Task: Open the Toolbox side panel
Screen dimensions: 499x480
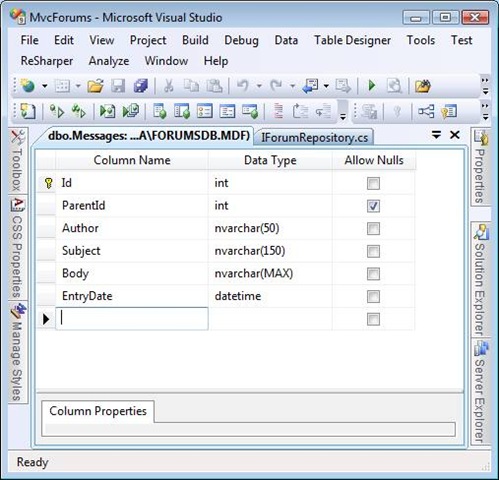Action: [18, 161]
